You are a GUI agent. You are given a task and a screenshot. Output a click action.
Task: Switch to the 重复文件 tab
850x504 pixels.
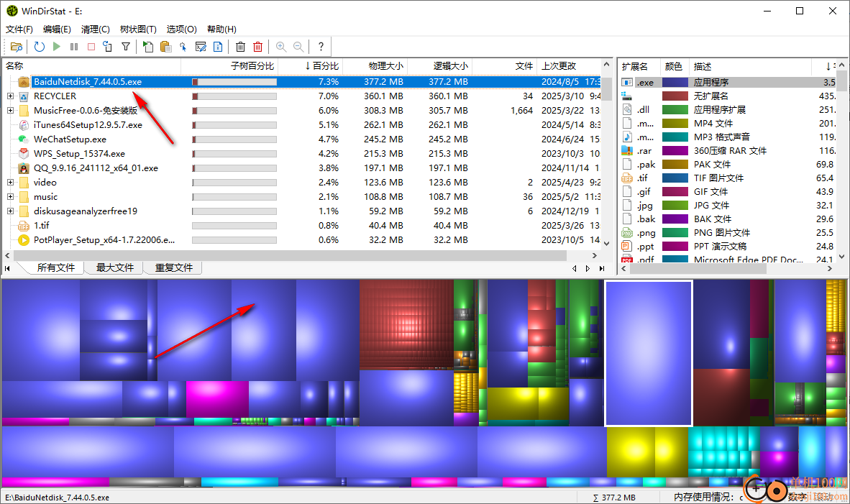[x=173, y=267]
